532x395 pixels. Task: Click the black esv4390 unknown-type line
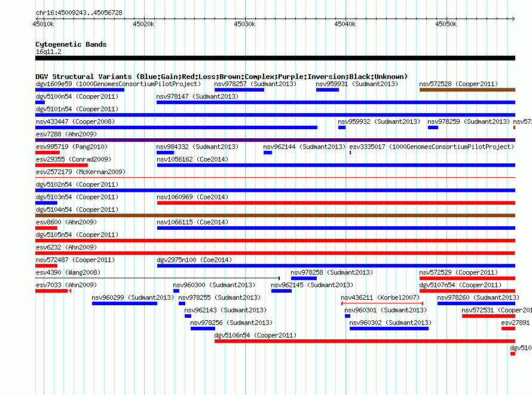tap(157, 278)
